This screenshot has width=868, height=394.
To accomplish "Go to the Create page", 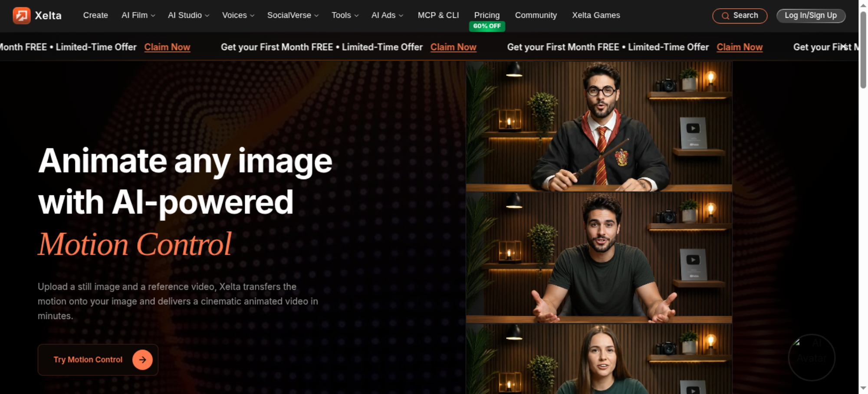I will click(x=95, y=15).
